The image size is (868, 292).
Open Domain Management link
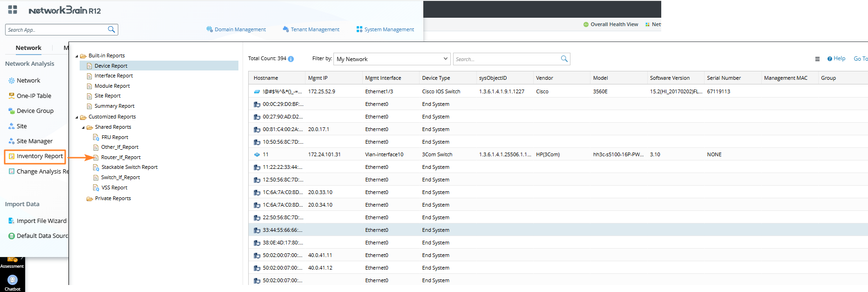click(240, 29)
